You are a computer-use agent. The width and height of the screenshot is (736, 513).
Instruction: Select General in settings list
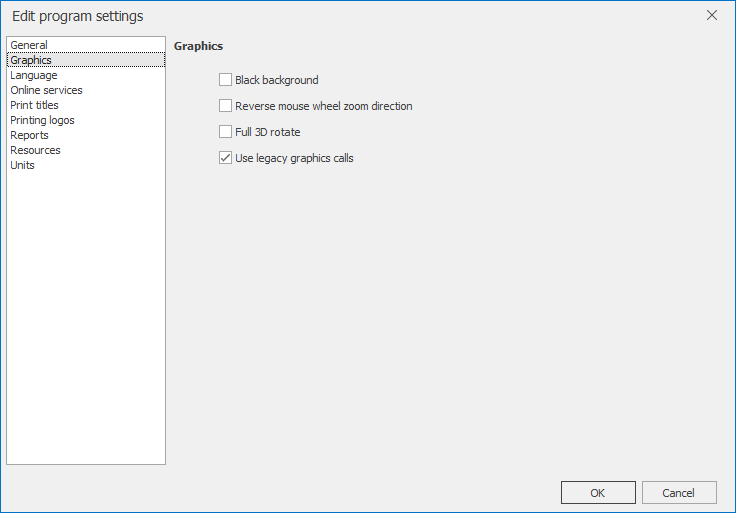point(86,45)
